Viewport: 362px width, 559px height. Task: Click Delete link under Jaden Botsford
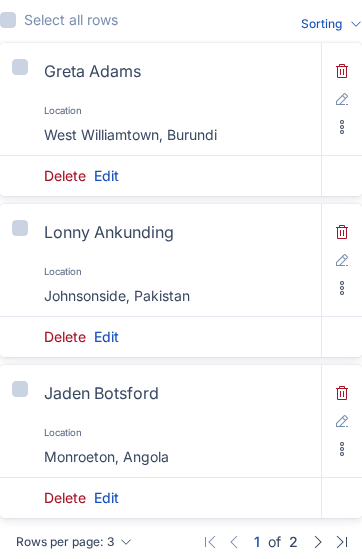click(x=65, y=498)
